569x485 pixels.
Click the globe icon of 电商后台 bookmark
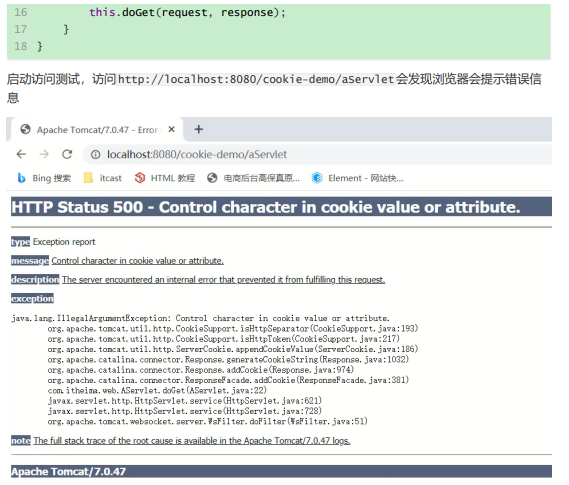tap(212, 178)
